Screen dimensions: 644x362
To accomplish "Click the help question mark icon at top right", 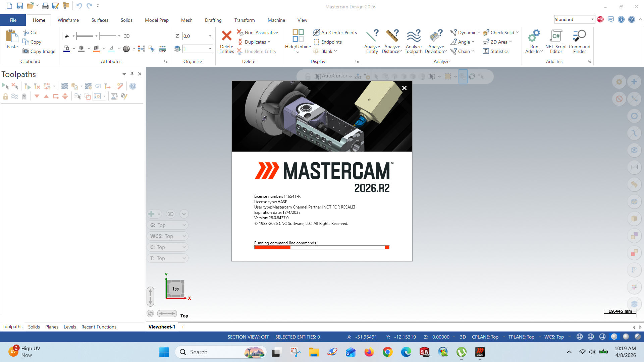I will pyautogui.click(x=632, y=19).
